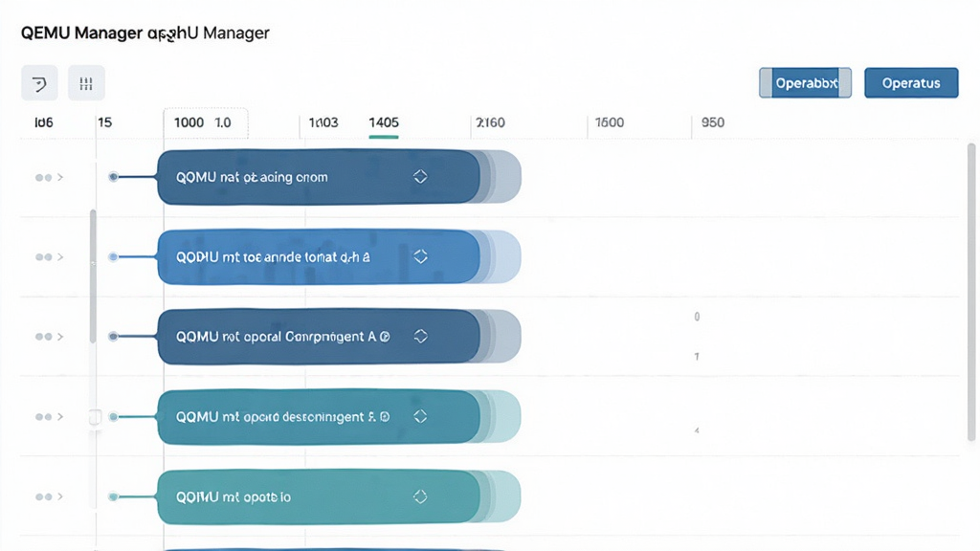Click diamond icon on 'opoto io' bar
Viewport: 980px width, 551px height.
tap(420, 496)
